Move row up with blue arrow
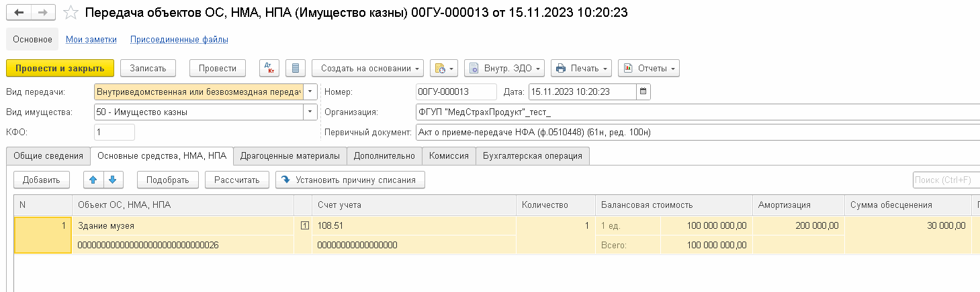Screen dimensions: 980x292 pyautogui.click(x=95, y=180)
